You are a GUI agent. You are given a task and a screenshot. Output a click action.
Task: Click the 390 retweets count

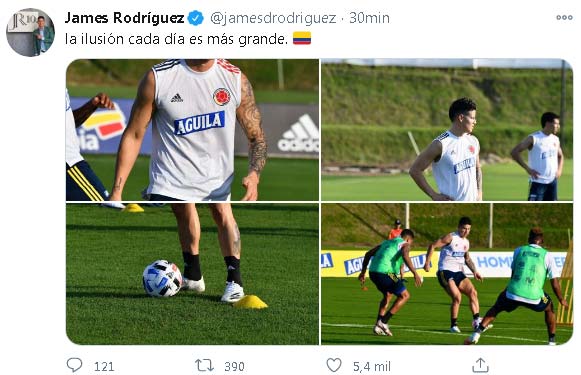click(234, 367)
